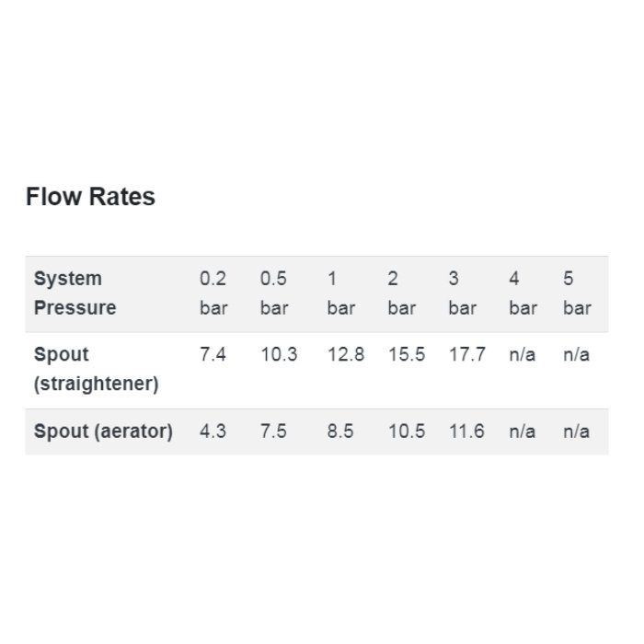
Task: Click the Flow Rates heading
Action: tap(90, 196)
